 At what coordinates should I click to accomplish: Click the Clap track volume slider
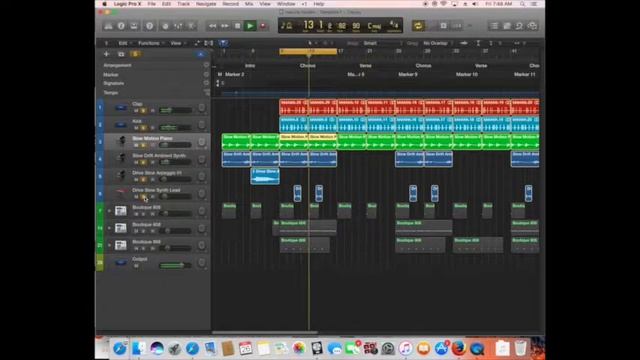click(176, 111)
